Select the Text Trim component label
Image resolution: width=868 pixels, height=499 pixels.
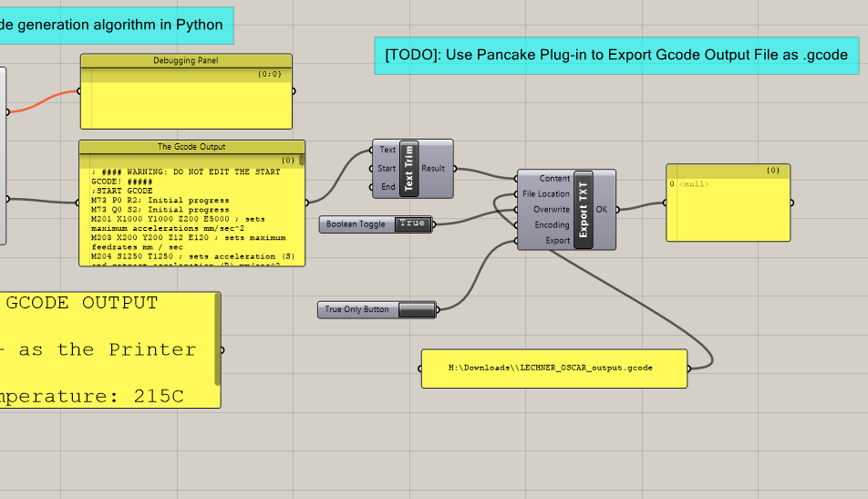[409, 169]
